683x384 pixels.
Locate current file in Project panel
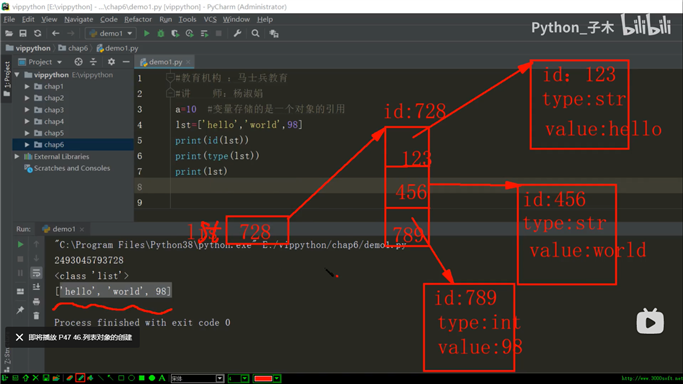[x=78, y=62]
